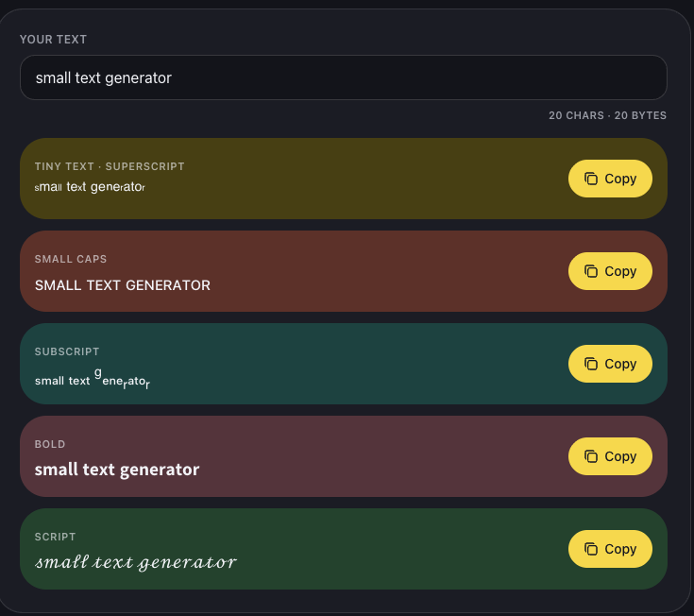The image size is (694, 616).
Task: Click the 'Your Text' input field
Action: (x=344, y=77)
